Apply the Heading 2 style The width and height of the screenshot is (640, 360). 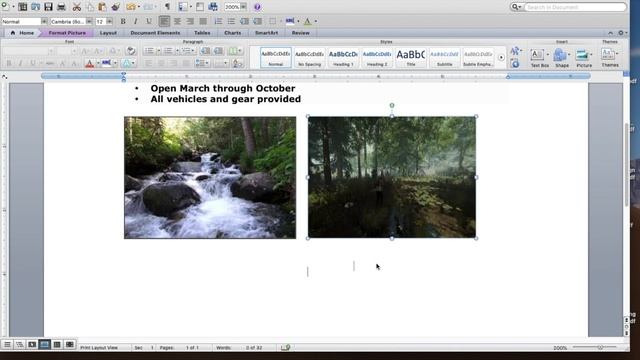point(377,58)
